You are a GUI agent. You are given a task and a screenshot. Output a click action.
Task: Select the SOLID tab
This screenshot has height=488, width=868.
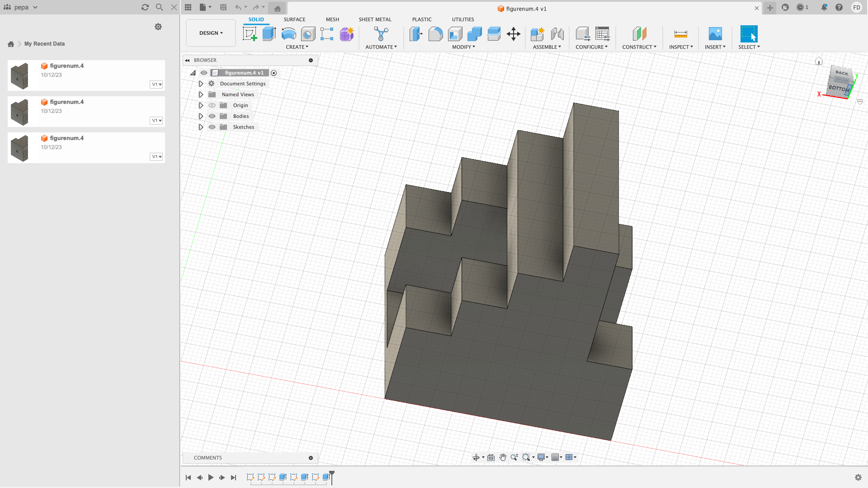pyautogui.click(x=256, y=19)
